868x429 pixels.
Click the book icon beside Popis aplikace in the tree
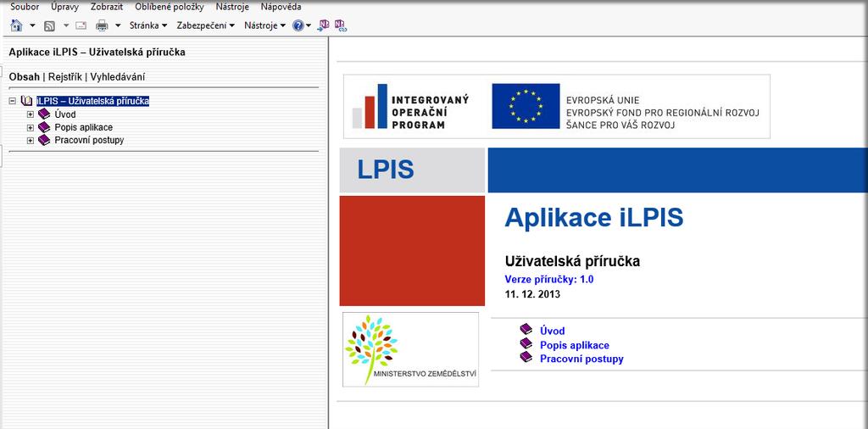point(44,127)
